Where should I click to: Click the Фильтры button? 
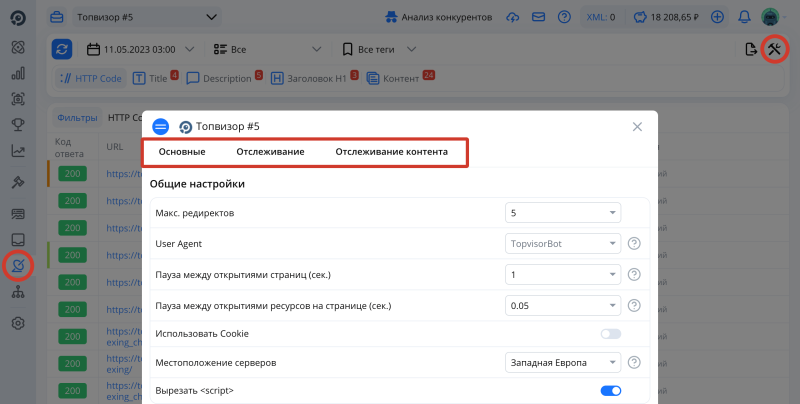(77, 118)
